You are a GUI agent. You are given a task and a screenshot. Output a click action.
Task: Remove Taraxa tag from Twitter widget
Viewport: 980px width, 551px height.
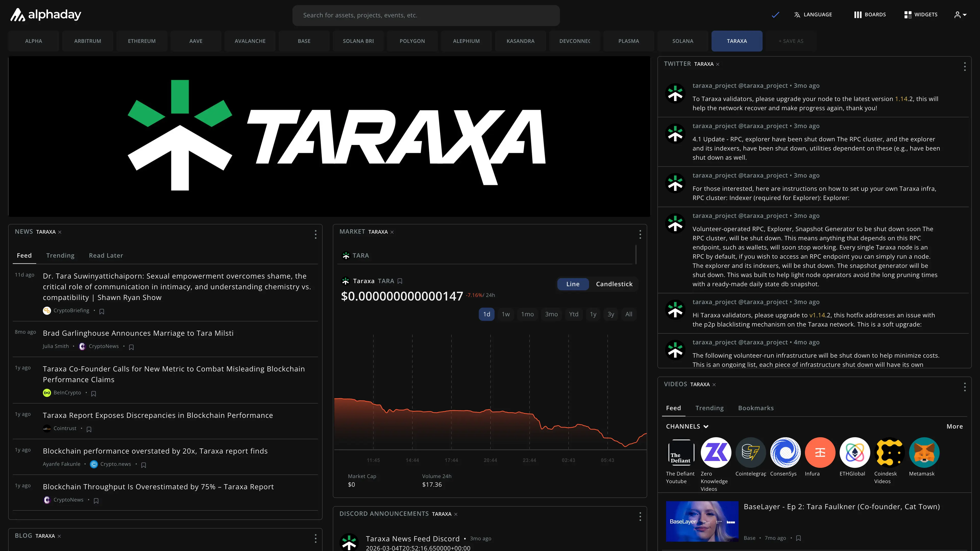pyautogui.click(x=717, y=64)
